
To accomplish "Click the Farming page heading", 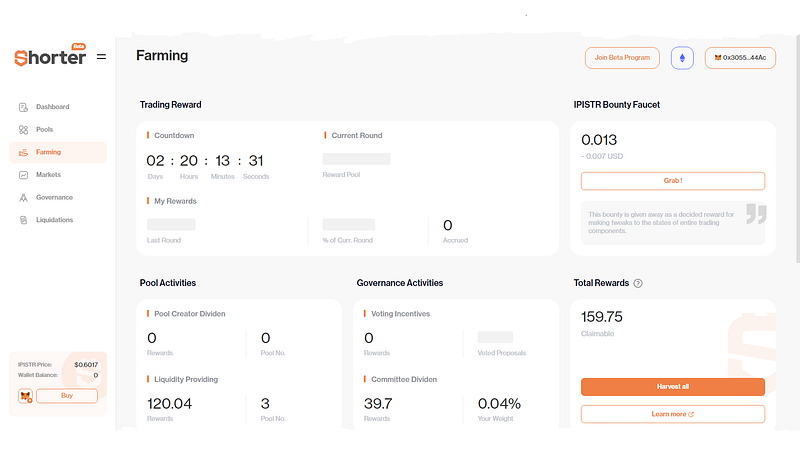I will click(162, 55).
